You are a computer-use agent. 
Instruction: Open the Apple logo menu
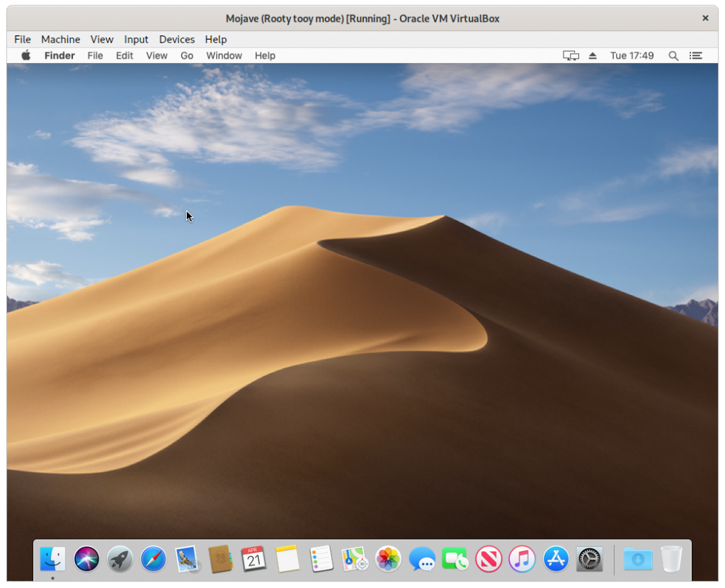point(26,55)
